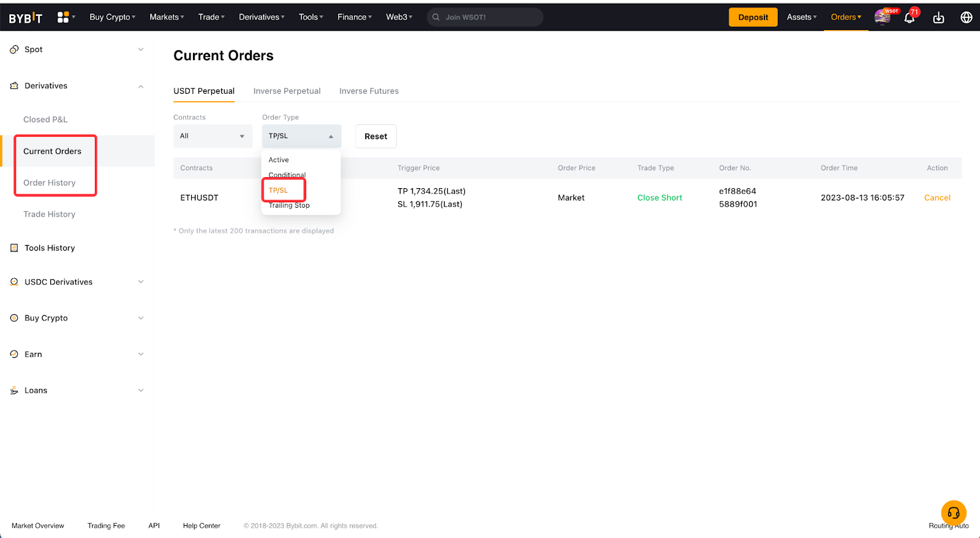The width and height of the screenshot is (980, 538).
Task: Open the apps grid menu icon
Action: pyautogui.click(x=63, y=17)
